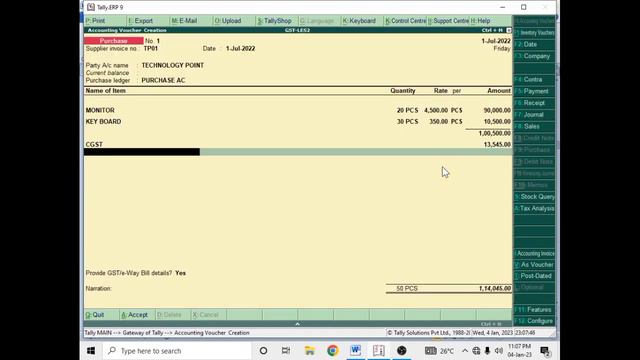Select the F6: Receipt voucher
The height and width of the screenshot is (360, 640).
(x=534, y=103)
